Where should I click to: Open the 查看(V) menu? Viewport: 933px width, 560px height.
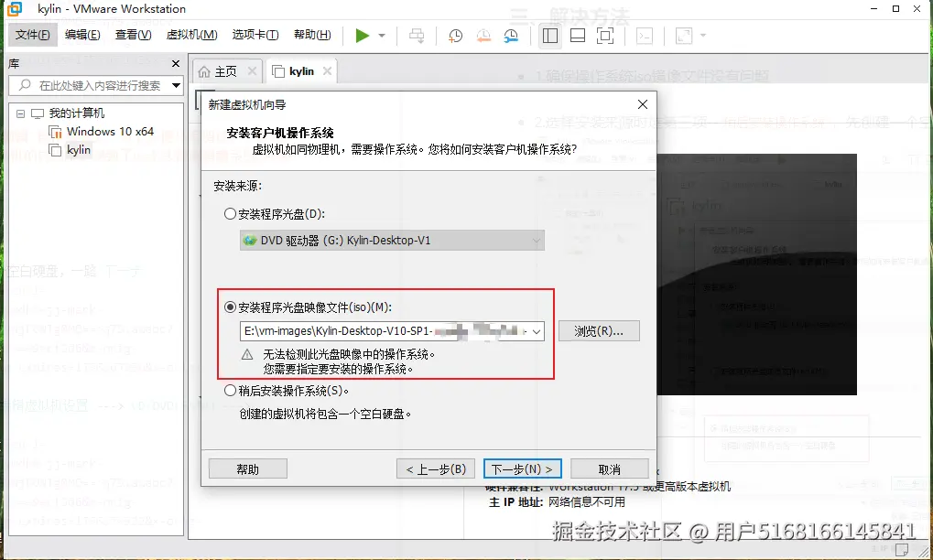(x=134, y=35)
